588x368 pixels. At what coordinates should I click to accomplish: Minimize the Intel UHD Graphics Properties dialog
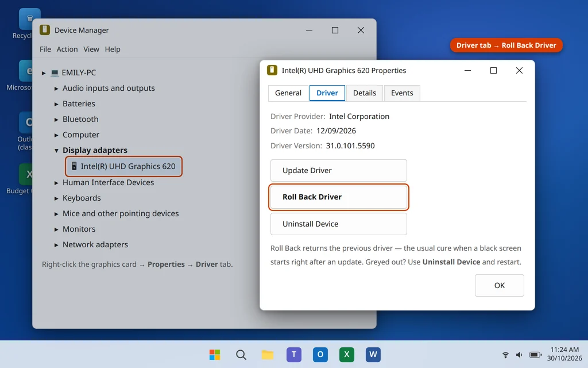(x=467, y=70)
